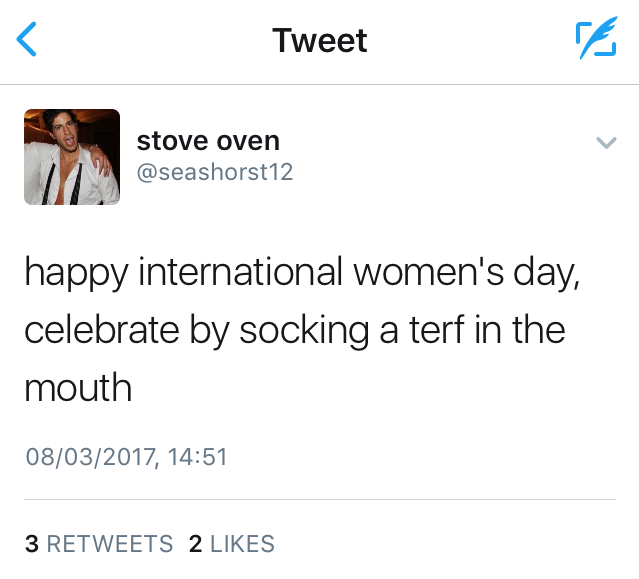This screenshot has width=639, height=579.
Task: View the "3 RETWEETS" list
Action: (x=98, y=544)
